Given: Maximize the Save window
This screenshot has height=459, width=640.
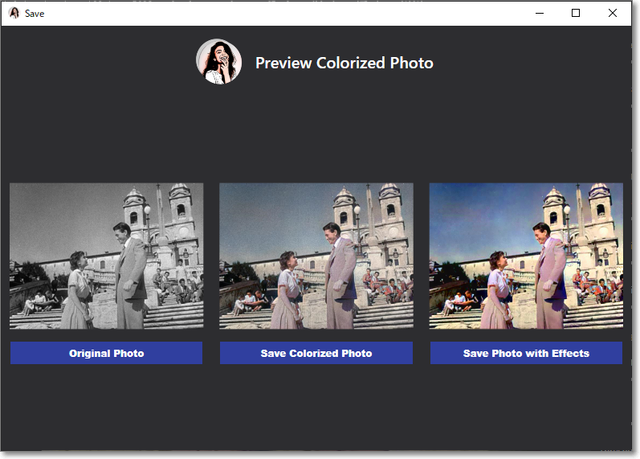Looking at the screenshot, I should 576,13.
